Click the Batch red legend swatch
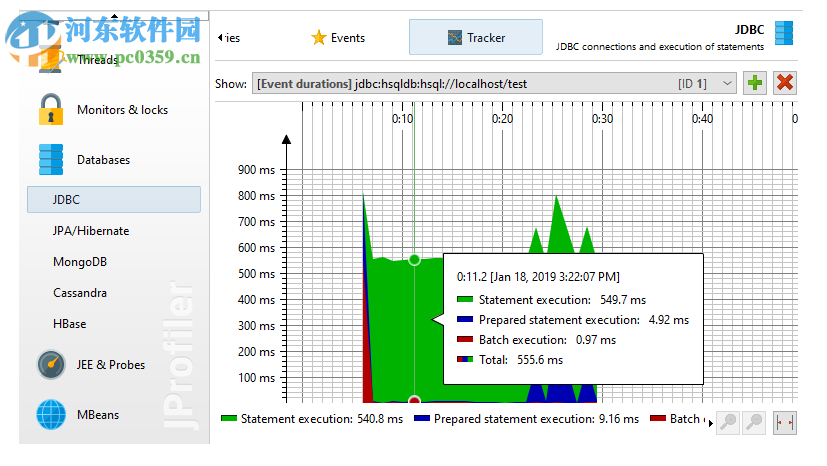 click(x=658, y=419)
